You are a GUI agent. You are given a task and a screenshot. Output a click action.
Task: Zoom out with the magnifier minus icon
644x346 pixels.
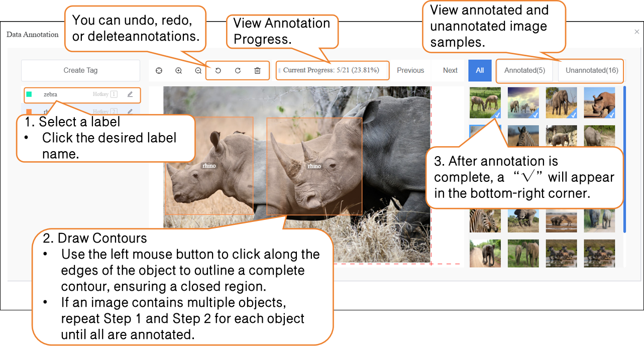[198, 71]
